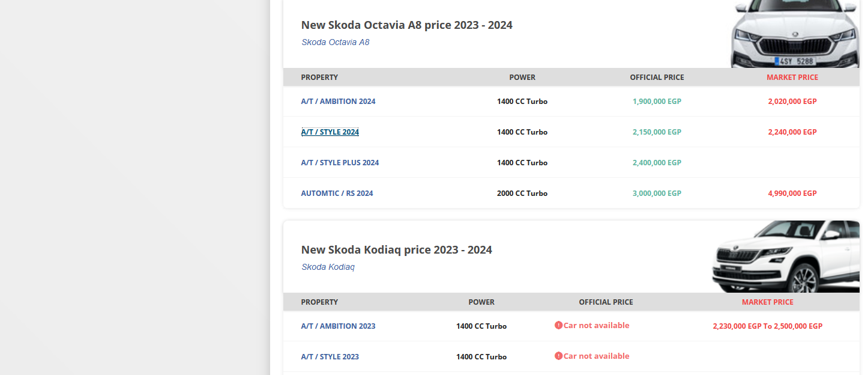Select official price 3,000,000 EGP
The height and width of the screenshot is (375, 868).
pos(657,194)
